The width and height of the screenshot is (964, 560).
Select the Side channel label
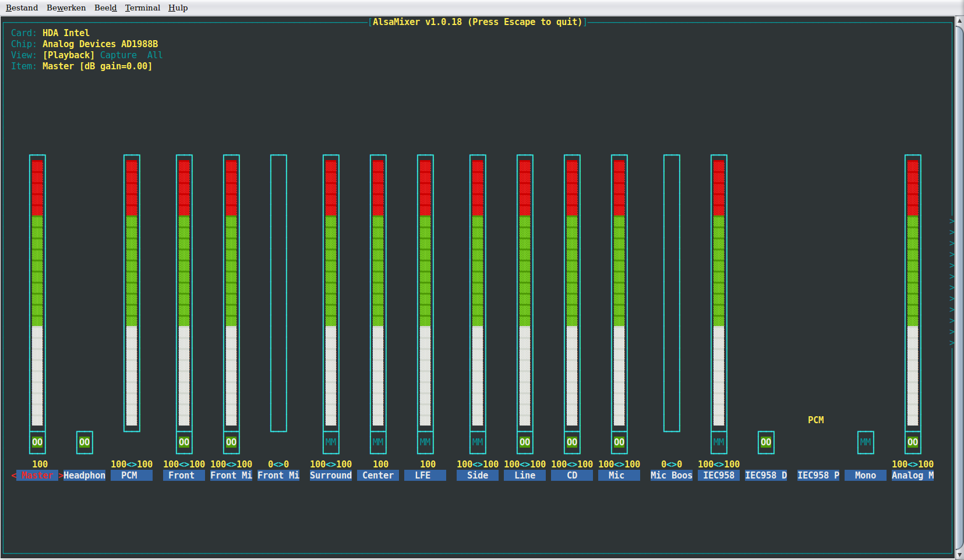click(478, 476)
